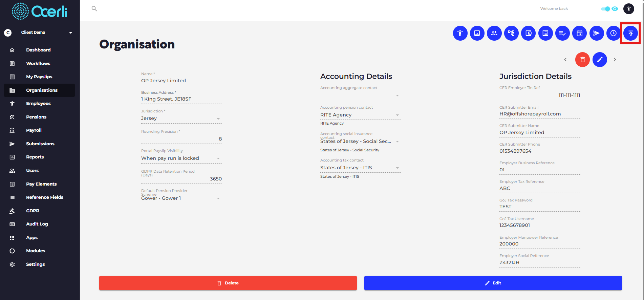The width and height of the screenshot is (644, 300).
Task: Click the wide blue Edit button
Action: (x=493, y=283)
